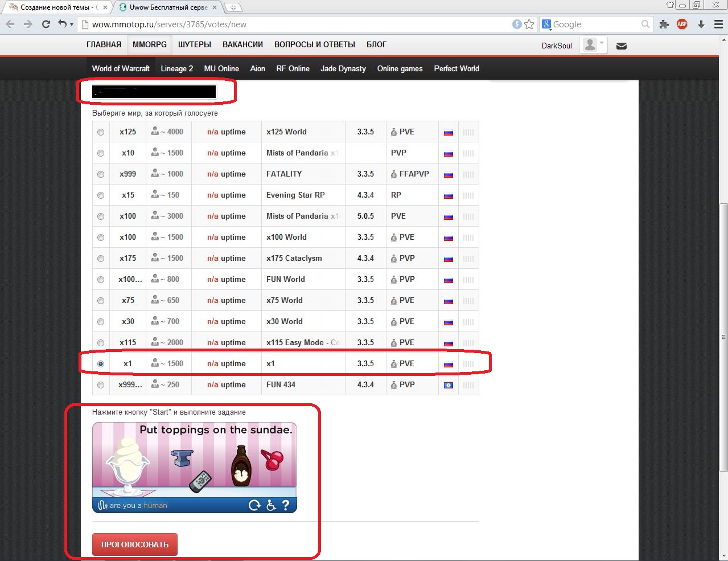Click the magnifier icon in the Google search box

[645, 24]
